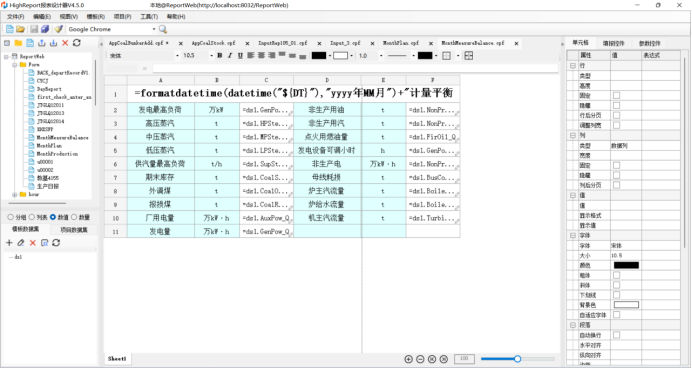
Task: Toggle italic formatting
Action: (x=229, y=56)
